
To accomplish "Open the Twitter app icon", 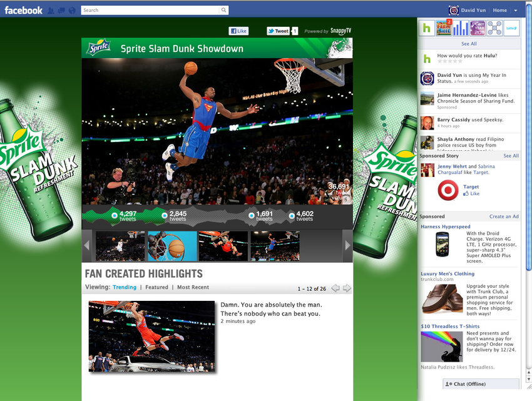I will 511,28.
